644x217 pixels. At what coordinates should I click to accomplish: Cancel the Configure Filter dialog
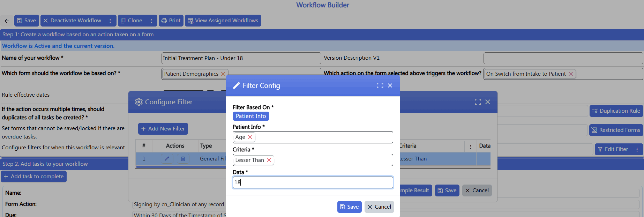coord(477,190)
